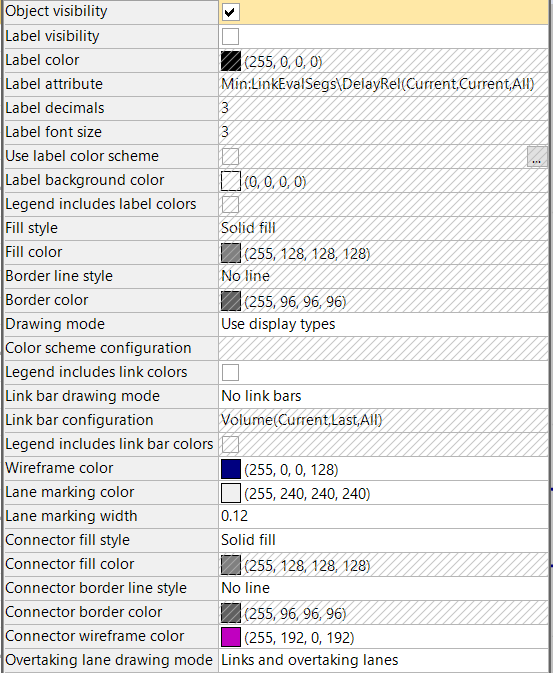This screenshot has width=553, height=673.
Task: Select the 'Label visibility' row label
Action: click(x=52, y=36)
